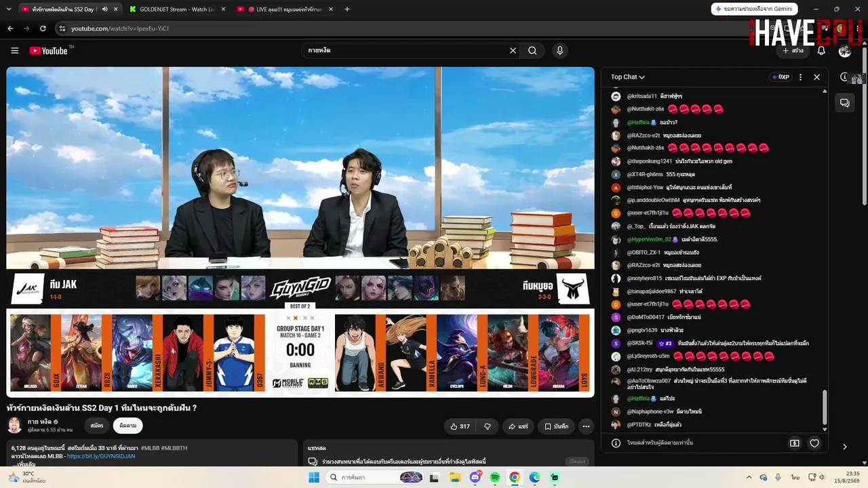Viewport: 868px width, 488px height.
Task: Click the YouTube search input field
Action: point(407,51)
